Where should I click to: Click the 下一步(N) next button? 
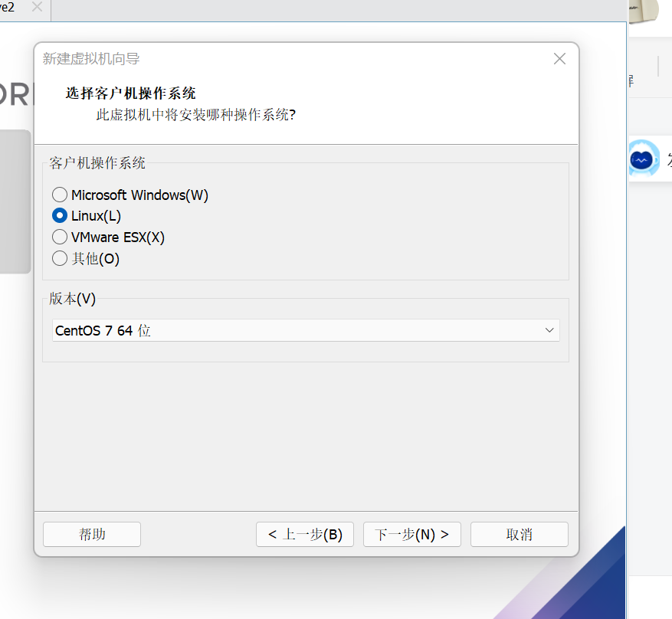pyautogui.click(x=411, y=534)
